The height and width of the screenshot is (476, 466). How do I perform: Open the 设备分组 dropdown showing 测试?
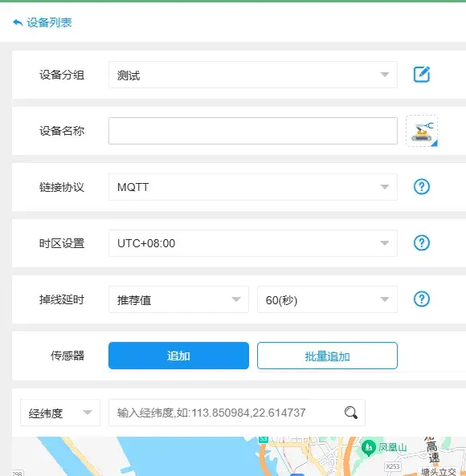253,75
